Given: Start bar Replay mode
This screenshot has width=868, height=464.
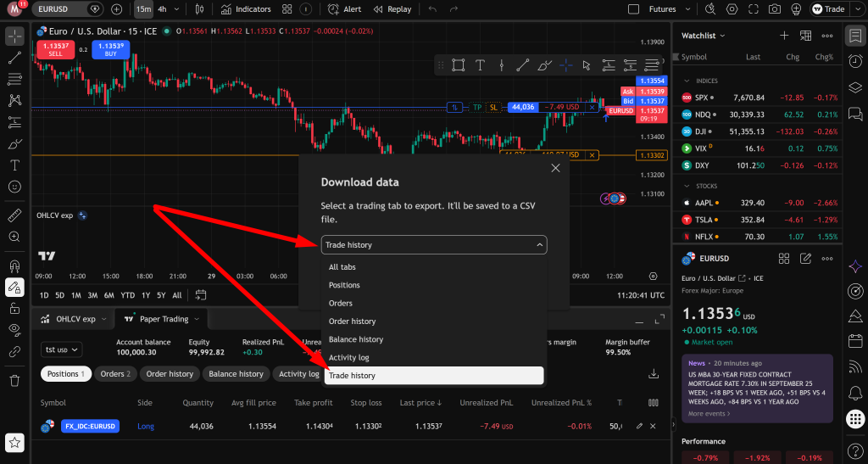Looking at the screenshot, I should (392, 9).
